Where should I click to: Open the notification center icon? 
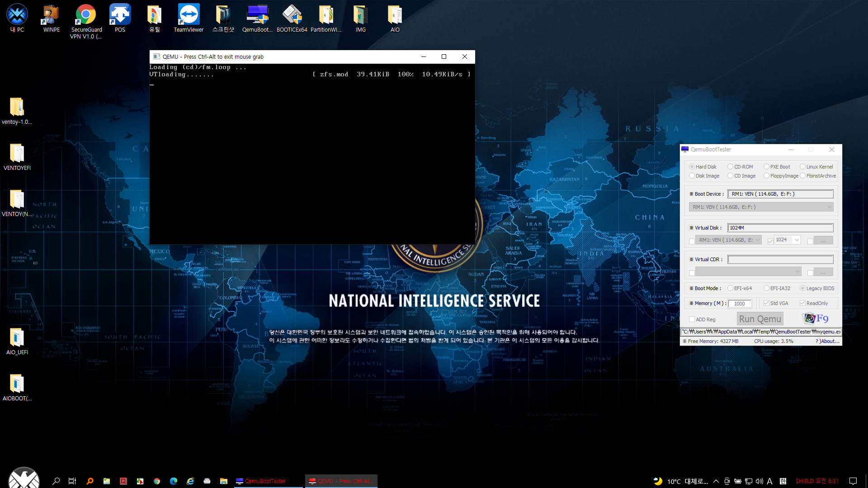point(853,481)
